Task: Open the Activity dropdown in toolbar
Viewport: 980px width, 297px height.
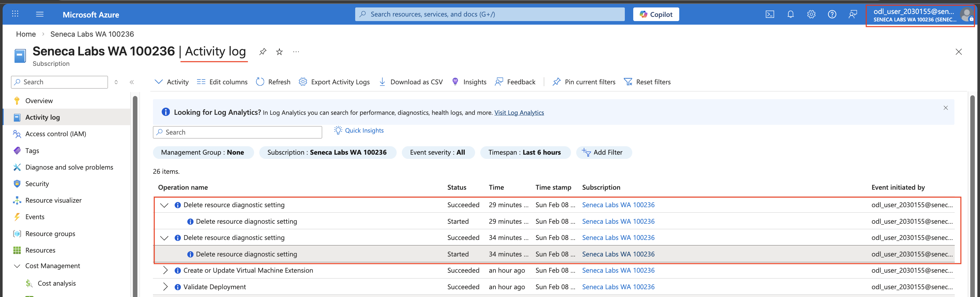Action: point(171,82)
